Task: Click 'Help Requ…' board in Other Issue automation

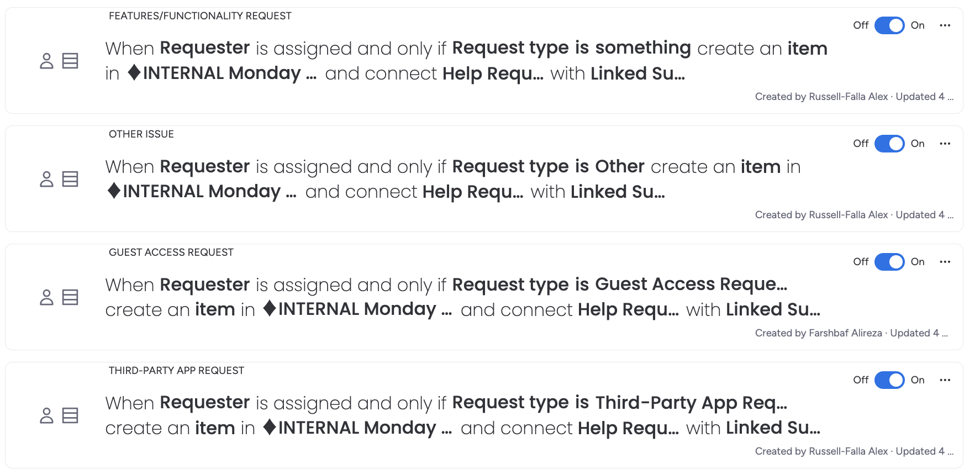Action: (x=472, y=192)
